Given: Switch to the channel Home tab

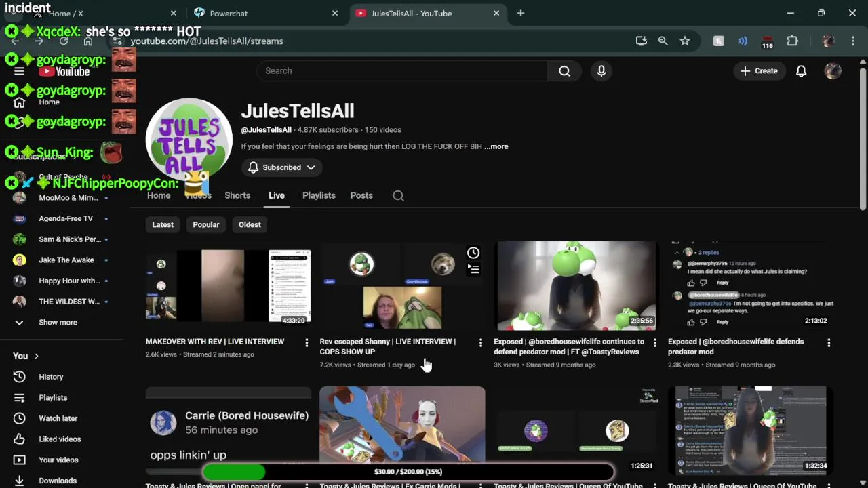Looking at the screenshot, I should [x=159, y=195].
